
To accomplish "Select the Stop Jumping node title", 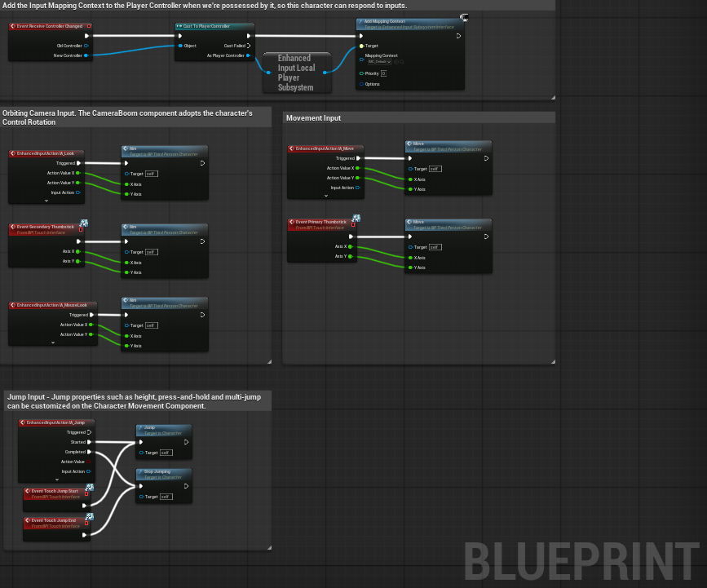I will 158,471.
